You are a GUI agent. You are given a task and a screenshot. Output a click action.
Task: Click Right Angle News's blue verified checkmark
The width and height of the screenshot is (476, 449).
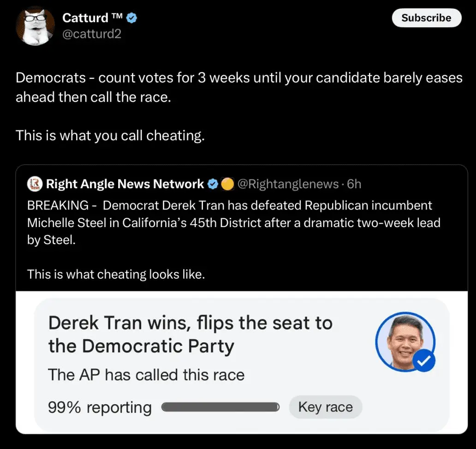[213, 184]
